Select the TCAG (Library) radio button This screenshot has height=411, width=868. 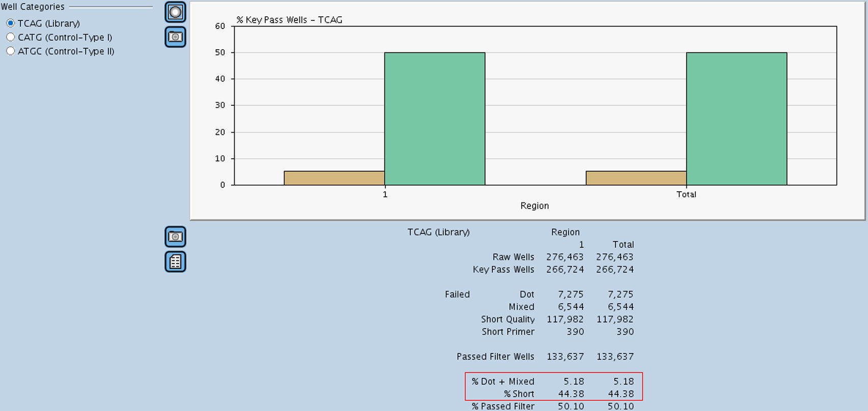pyautogui.click(x=11, y=23)
